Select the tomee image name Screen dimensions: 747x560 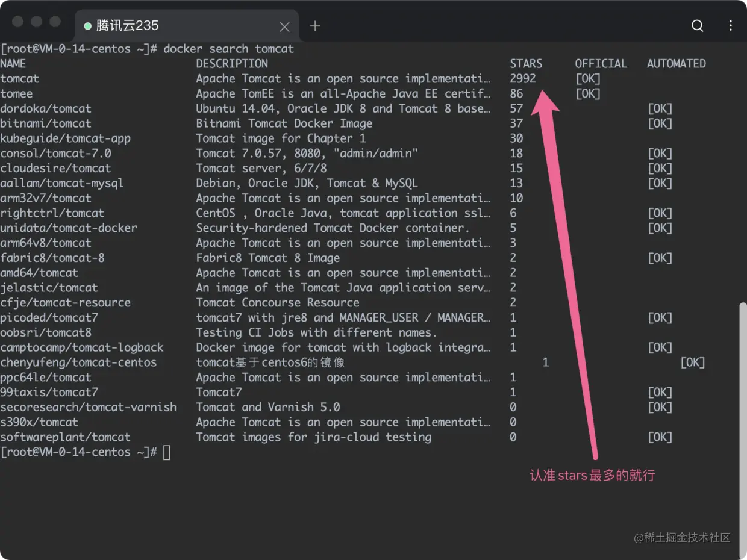(16, 94)
